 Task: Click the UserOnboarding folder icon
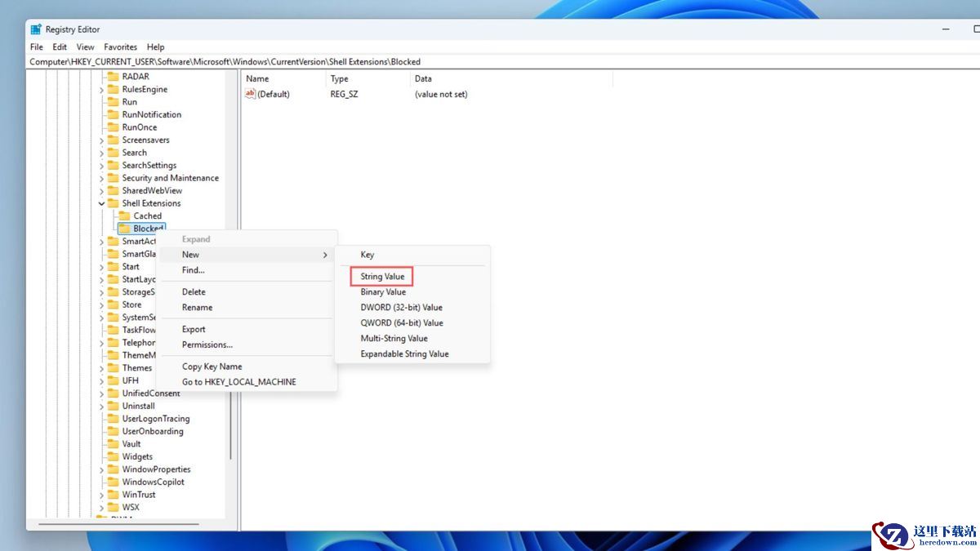click(x=114, y=432)
